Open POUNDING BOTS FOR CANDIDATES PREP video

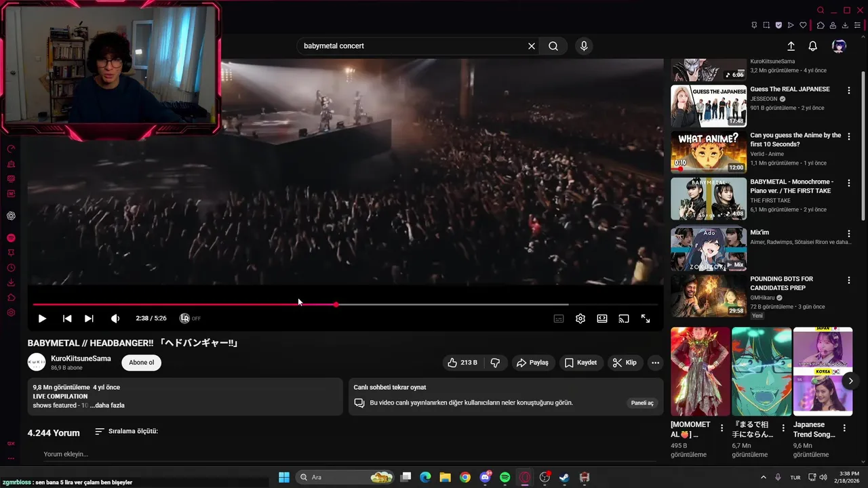[x=709, y=296]
